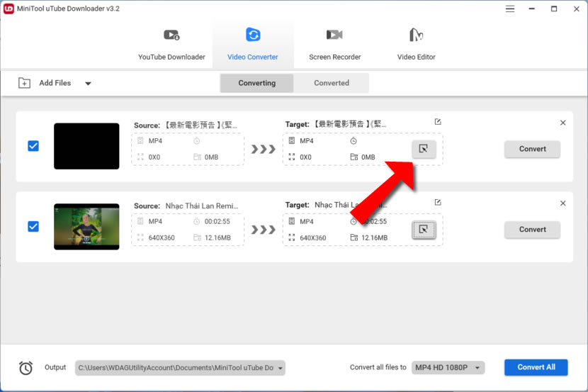Click the Nhạc Thái Lan Remi... source title
Image resolution: width=588 pixels, height=392 pixels.
pos(202,206)
